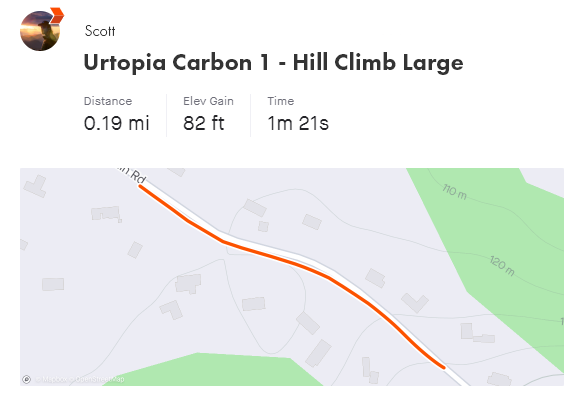Click the Elev Gain 82 ft stat
The image size is (579, 418).
tap(208, 114)
